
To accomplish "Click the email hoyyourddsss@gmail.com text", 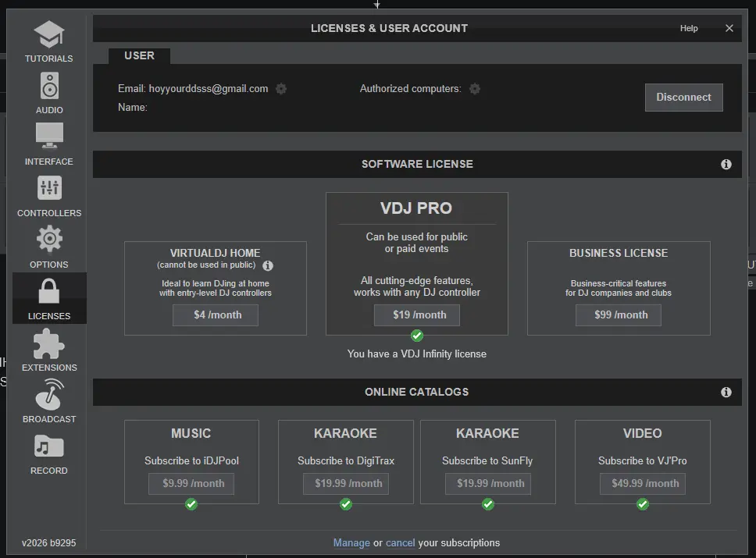I will click(209, 89).
